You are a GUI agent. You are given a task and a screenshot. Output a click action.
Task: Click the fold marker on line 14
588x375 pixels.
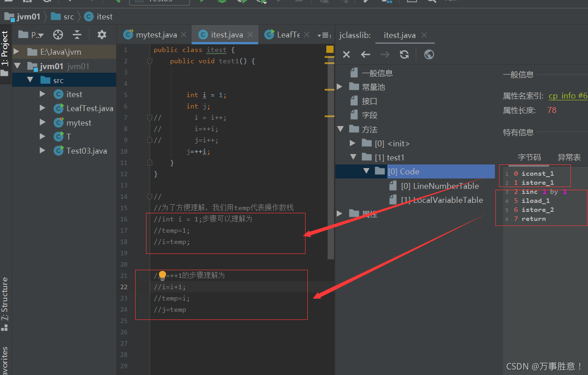(x=150, y=197)
